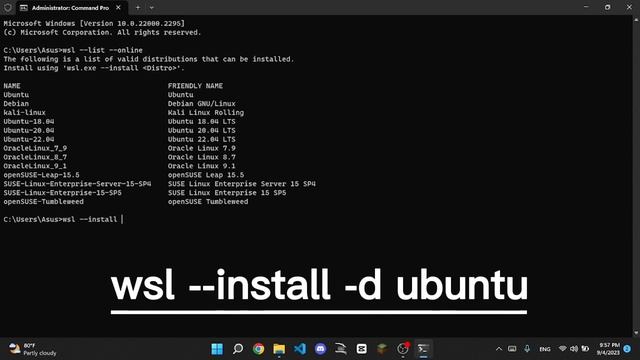Click the 'kali-linux' name entry
640x360 pixels.
pyautogui.click(x=24, y=113)
